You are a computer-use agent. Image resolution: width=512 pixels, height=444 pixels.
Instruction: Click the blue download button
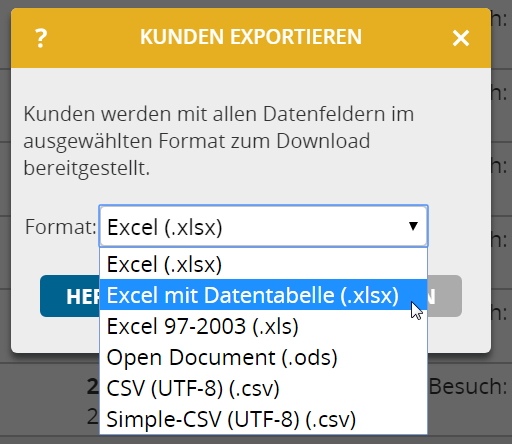tap(70, 296)
